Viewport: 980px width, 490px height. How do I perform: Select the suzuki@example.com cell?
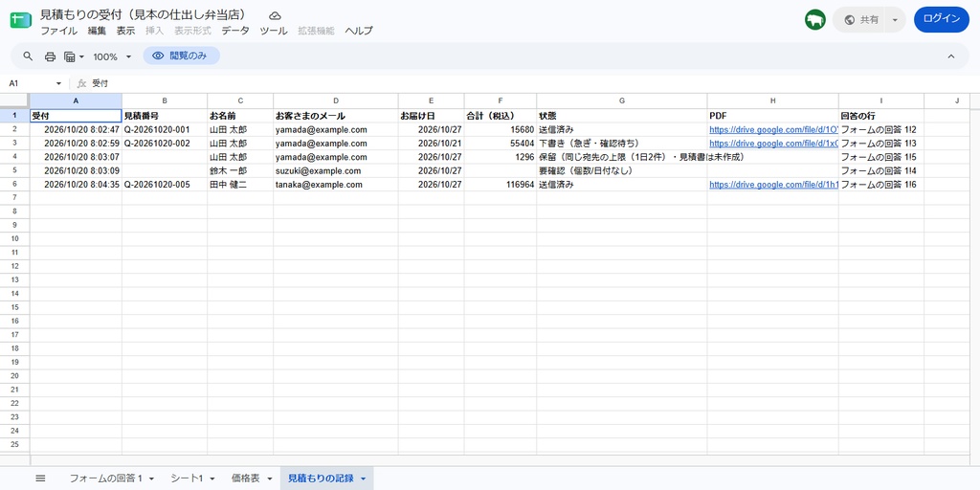click(336, 171)
